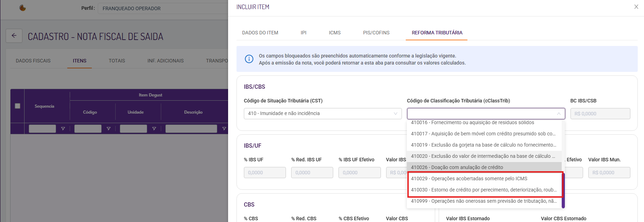Switch to the PIS/COFINS tab
Screen dimensions: 644x222
pos(376,33)
